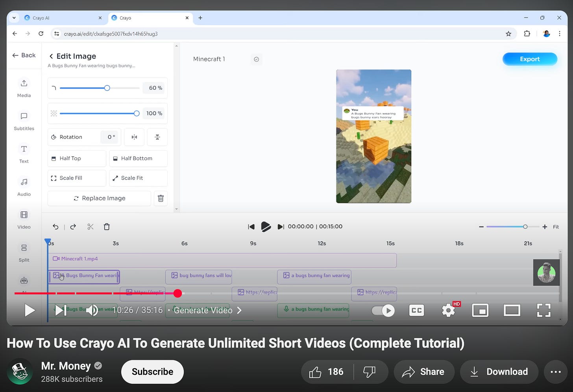Undo the last timeline edit
The height and width of the screenshot is (392, 573).
click(55, 227)
